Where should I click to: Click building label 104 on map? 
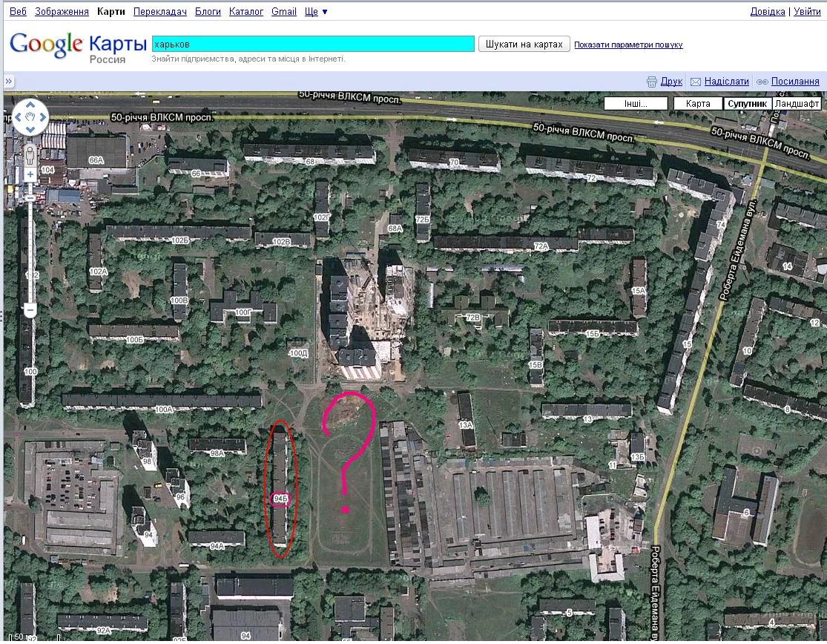47,170
